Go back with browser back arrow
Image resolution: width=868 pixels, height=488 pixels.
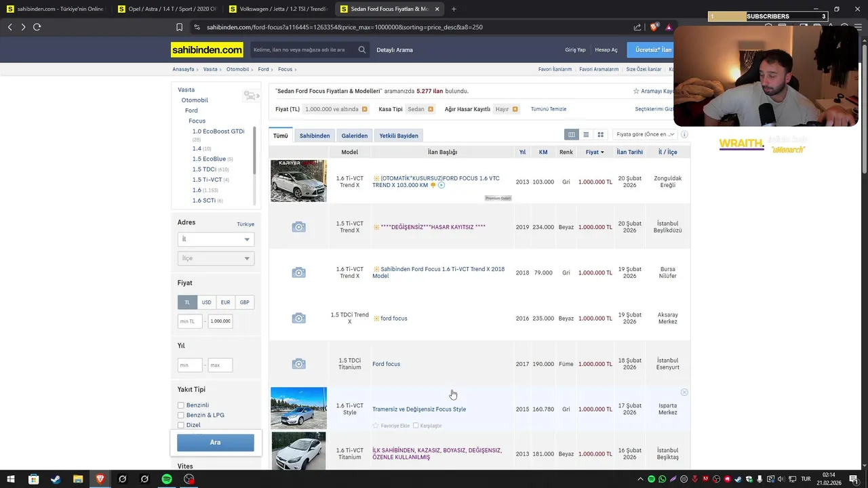click(x=9, y=27)
